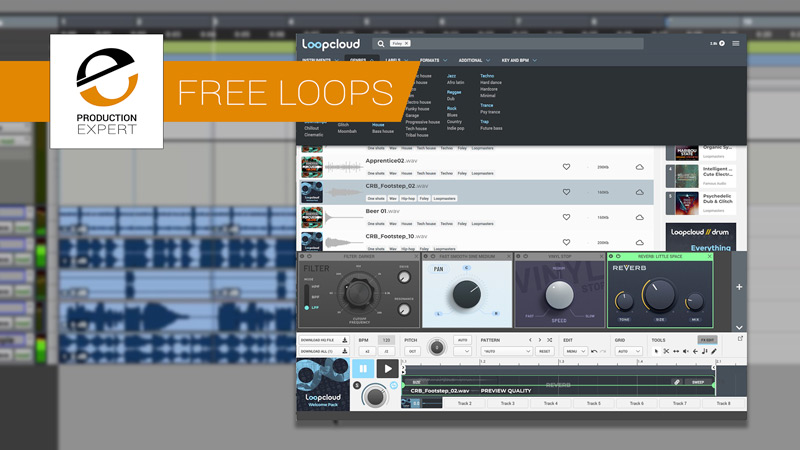The width and height of the screenshot is (800, 450).
Task: Download CRB_Footstep_10.wav via cloud icon
Action: pyautogui.click(x=639, y=242)
